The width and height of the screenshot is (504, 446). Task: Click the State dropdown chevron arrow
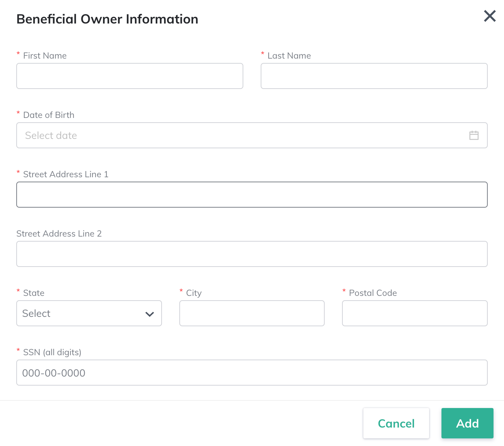[x=150, y=314]
